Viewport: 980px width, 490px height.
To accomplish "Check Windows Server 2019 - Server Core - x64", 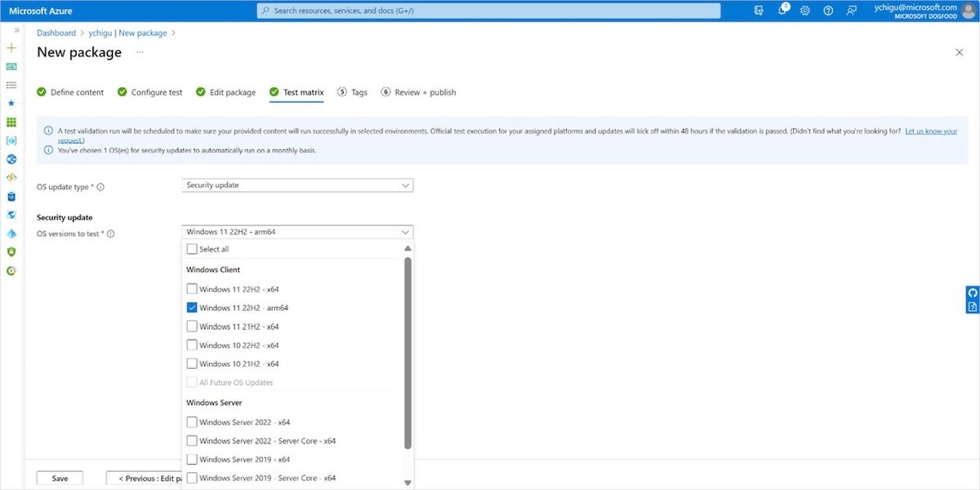I will pos(192,479).
